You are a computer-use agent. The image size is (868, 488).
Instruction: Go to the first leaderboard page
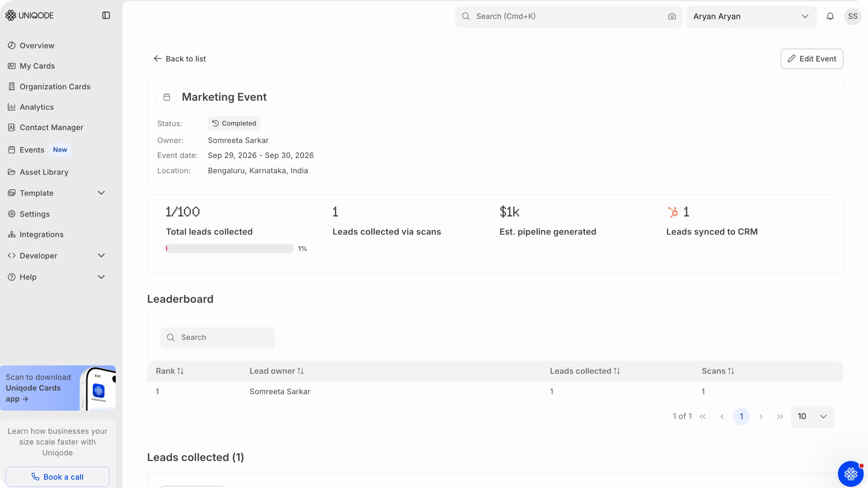[702, 416]
